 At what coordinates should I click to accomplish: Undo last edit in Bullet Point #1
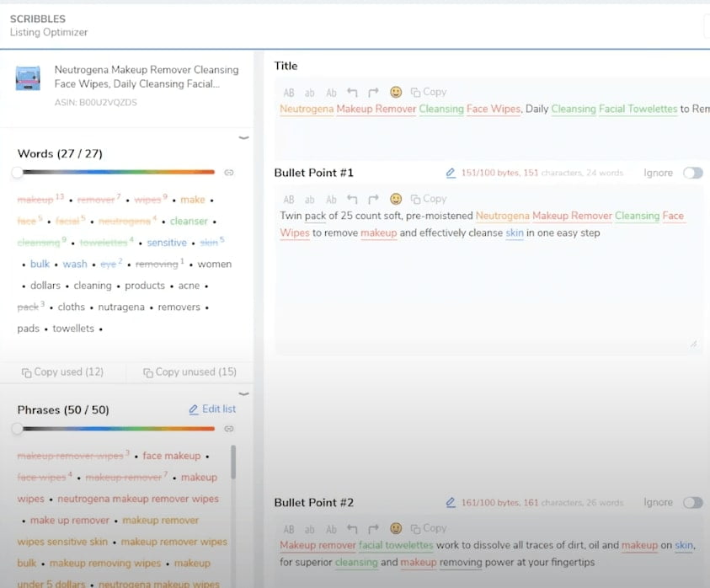352,200
